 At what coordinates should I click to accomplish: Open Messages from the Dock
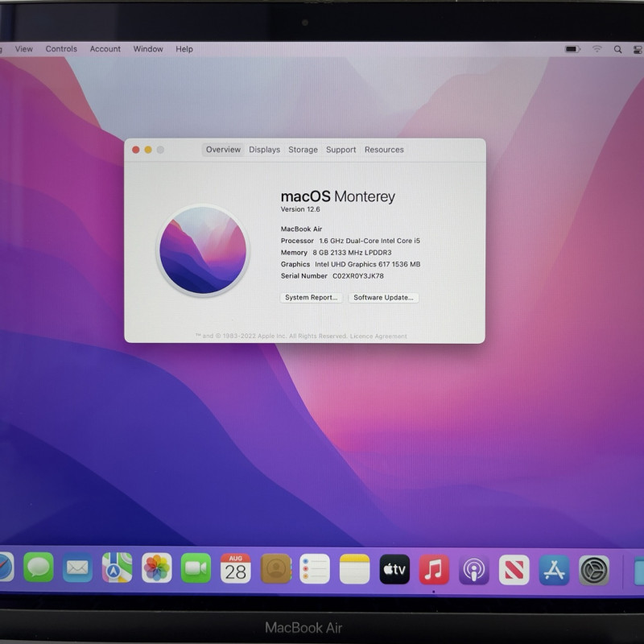pyautogui.click(x=39, y=568)
